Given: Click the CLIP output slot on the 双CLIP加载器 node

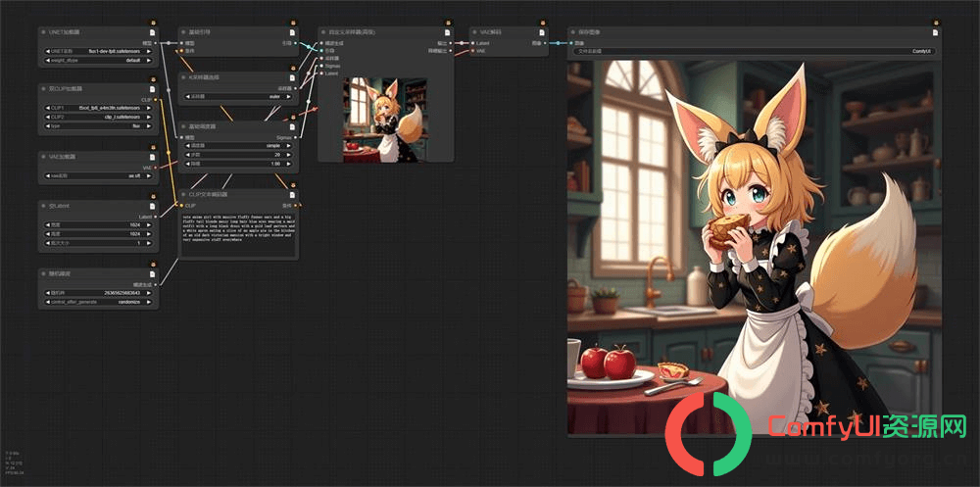Looking at the screenshot, I should [156, 99].
